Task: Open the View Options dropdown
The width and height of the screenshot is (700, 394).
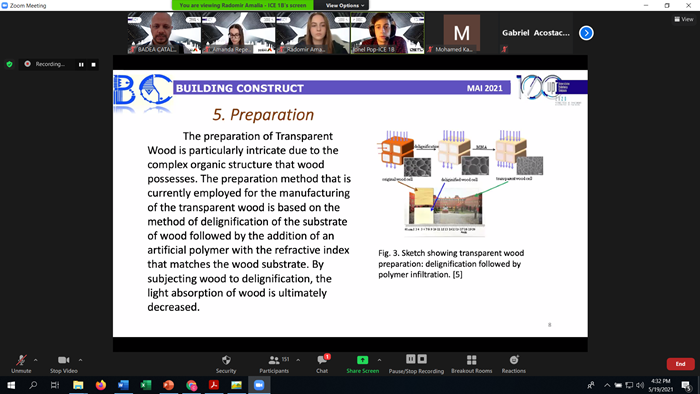Action: 342,5
